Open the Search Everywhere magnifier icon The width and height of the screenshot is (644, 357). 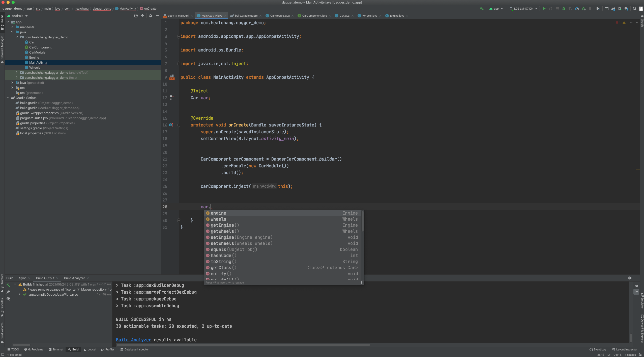pyautogui.click(x=635, y=9)
